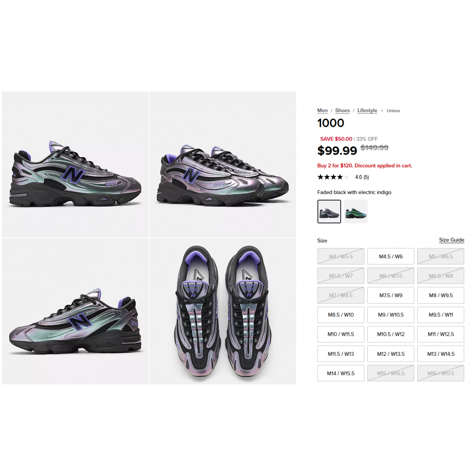This screenshot has width=476, height=476.
Task: Pick size M8.5 / W10
Action: point(341,315)
